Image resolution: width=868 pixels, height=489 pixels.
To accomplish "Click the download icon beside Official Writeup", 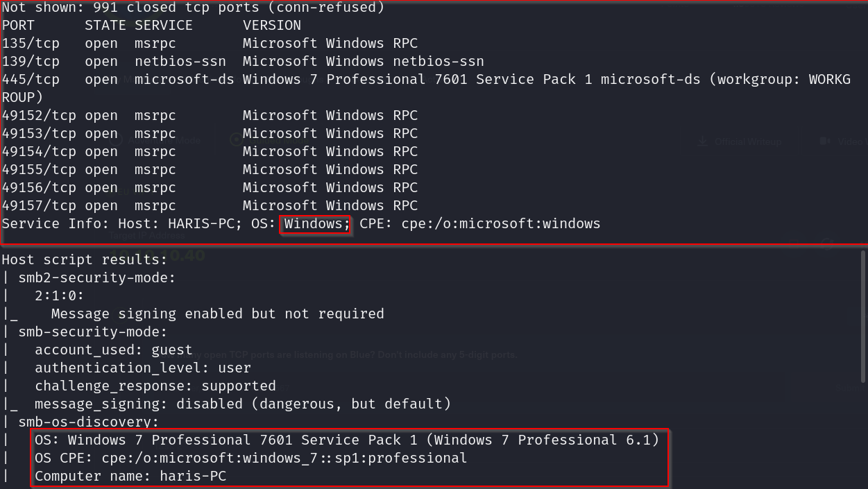I will [x=704, y=141].
